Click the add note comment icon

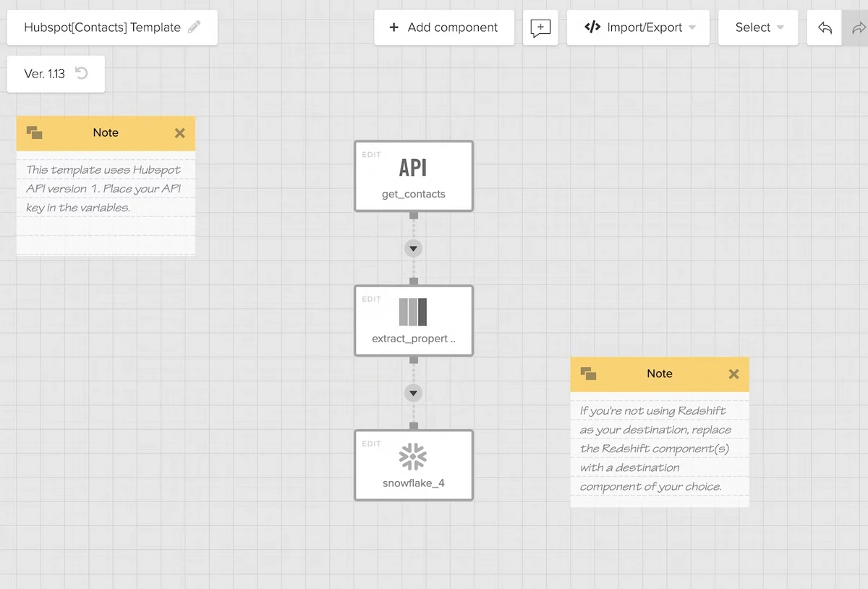coord(540,27)
